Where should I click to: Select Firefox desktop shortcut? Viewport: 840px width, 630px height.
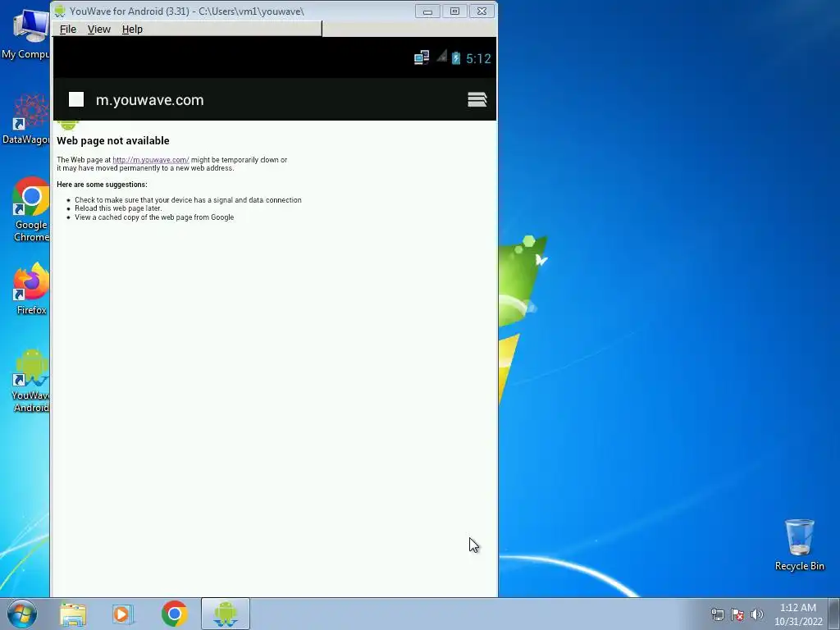31,288
